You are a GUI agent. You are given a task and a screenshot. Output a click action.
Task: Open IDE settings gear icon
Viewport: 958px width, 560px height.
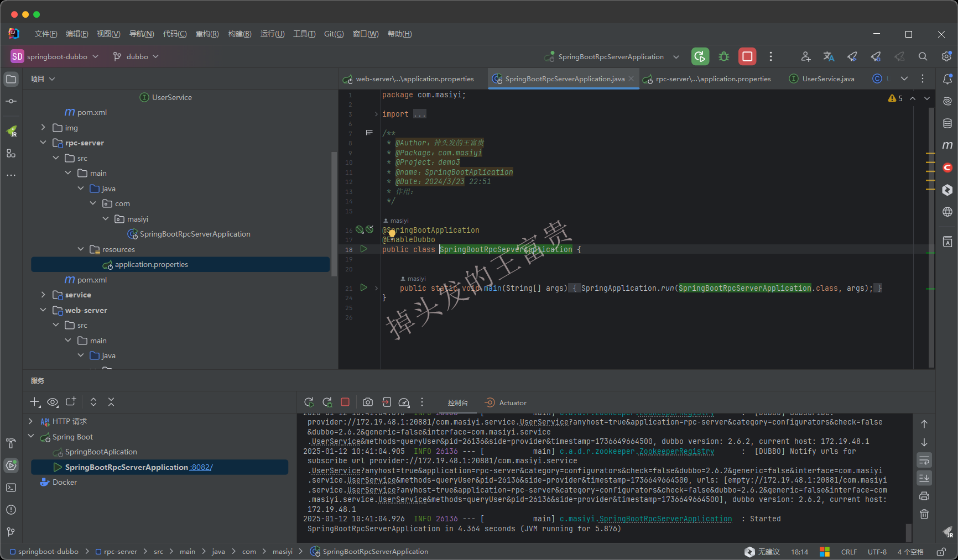[946, 56]
